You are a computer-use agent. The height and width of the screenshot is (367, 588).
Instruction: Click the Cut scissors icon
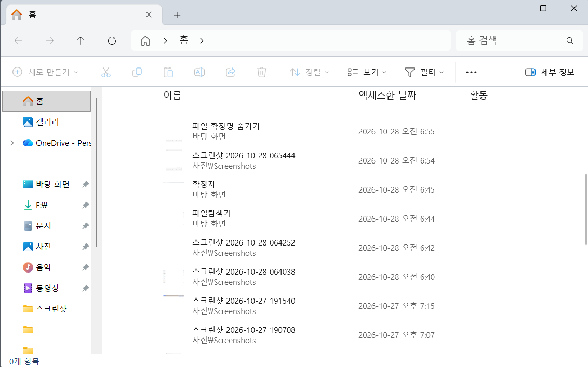(x=106, y=72)
